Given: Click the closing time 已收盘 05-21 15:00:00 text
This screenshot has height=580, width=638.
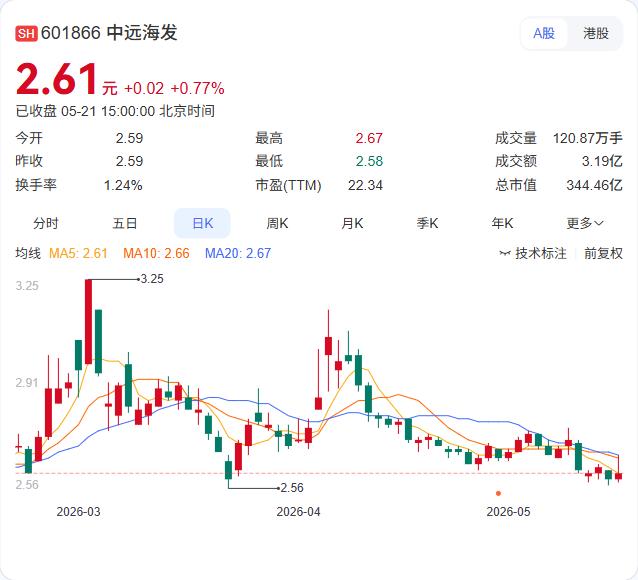Looking at the screenshot, I should click(115, 111).
